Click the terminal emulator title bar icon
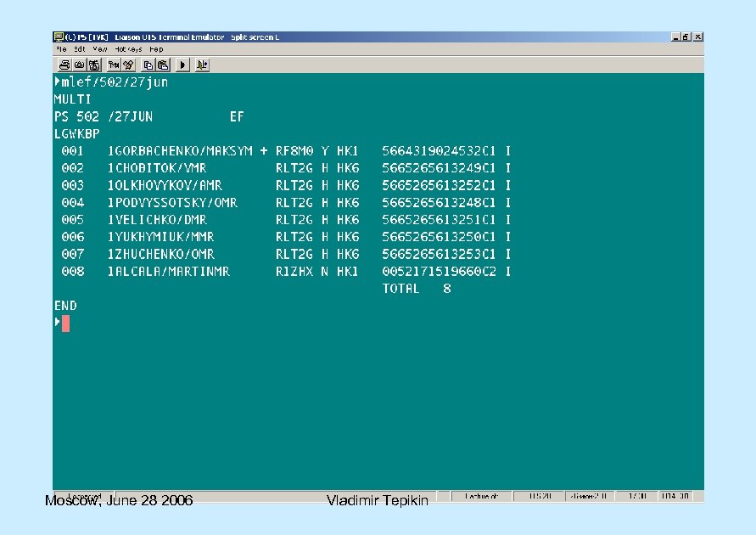Screen dimensions: 756x535 (x=59, y=37)
